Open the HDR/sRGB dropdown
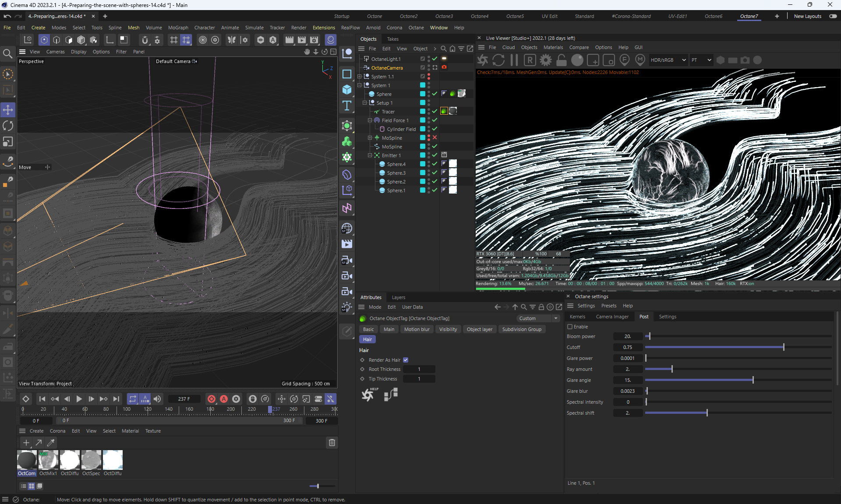Viewport: 841px width, 504px height. click(x=668, y=60)
